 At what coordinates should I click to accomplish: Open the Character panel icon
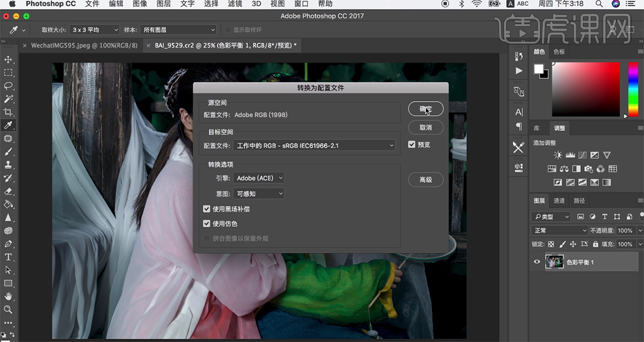pos(518,112)
